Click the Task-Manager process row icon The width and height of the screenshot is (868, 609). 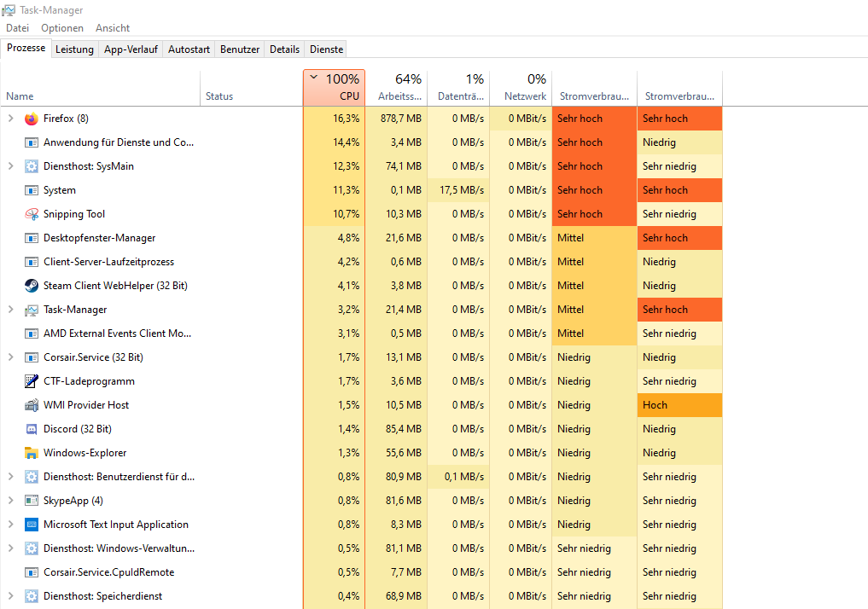pyautogui.click(x=32, y=310)
